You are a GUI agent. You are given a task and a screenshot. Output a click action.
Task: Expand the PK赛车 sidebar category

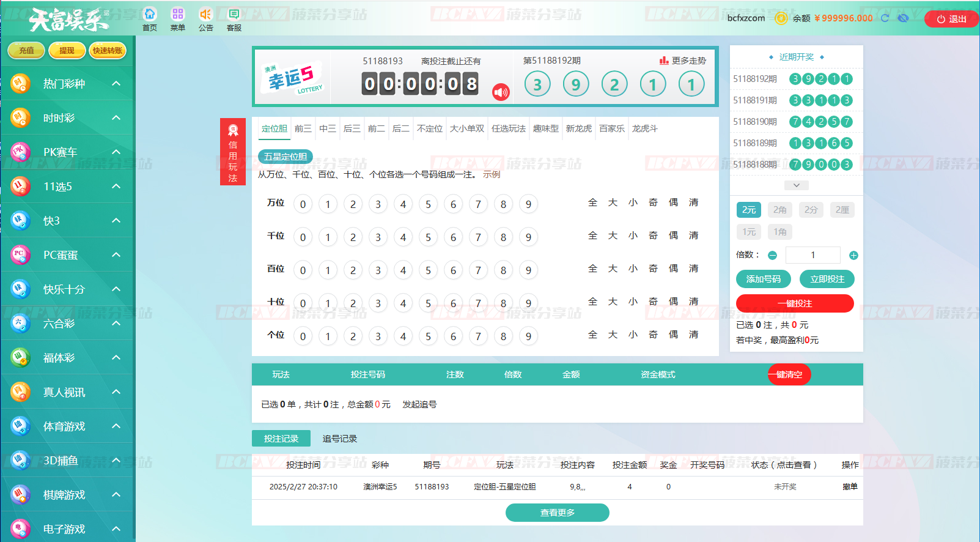[x=67, y=152]
